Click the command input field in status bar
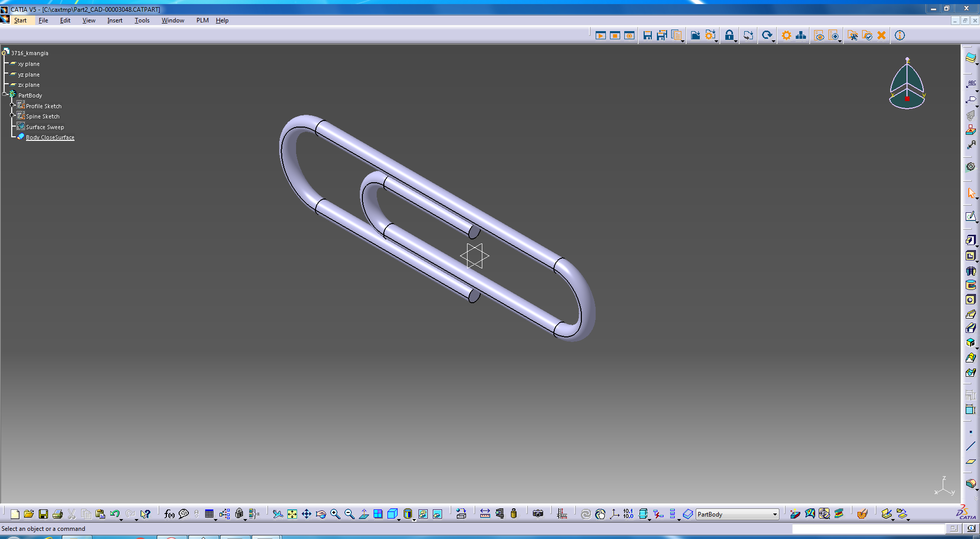This screenshot has width=980, height=539. [x=868, y=529]
